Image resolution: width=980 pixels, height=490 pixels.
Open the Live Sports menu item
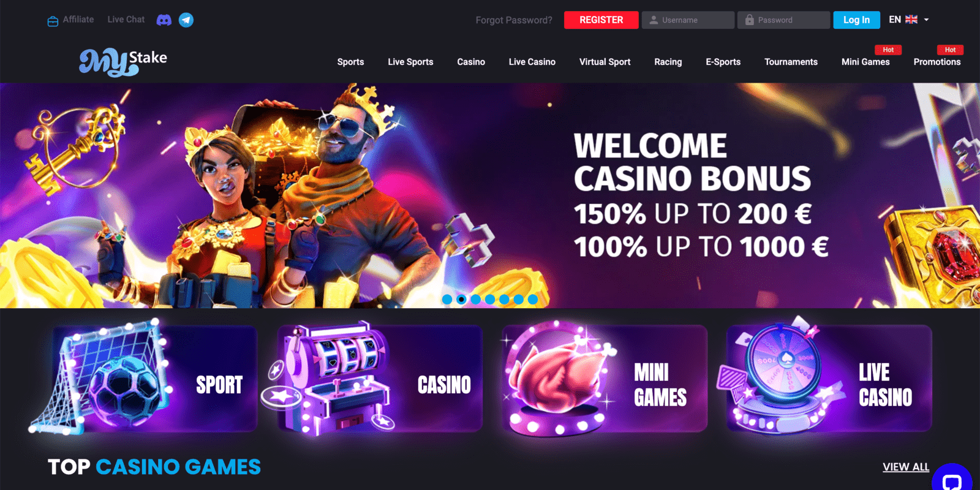410,62
